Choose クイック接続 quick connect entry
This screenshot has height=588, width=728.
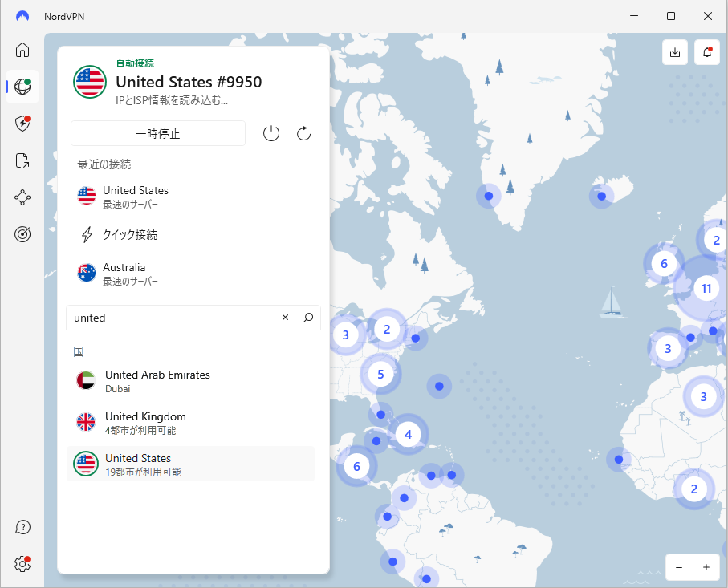(x=193, y=235)
